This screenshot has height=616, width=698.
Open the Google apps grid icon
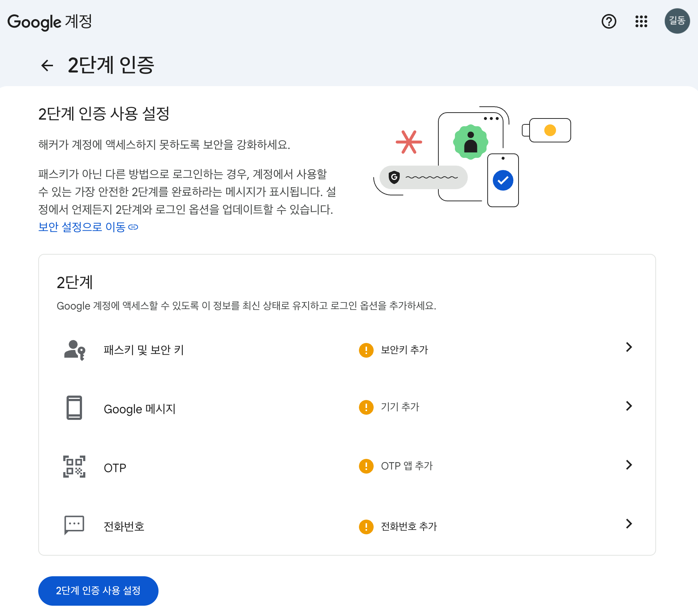pyautogui.click(x=641, y=21)
